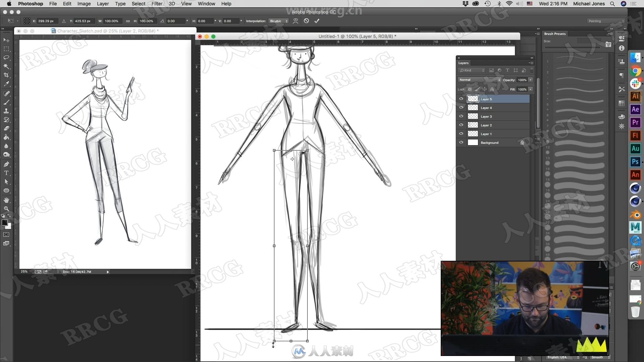Expand the Opacity dropdown in Layers panel
Screen dimensions: 644x362
point(530,79)
